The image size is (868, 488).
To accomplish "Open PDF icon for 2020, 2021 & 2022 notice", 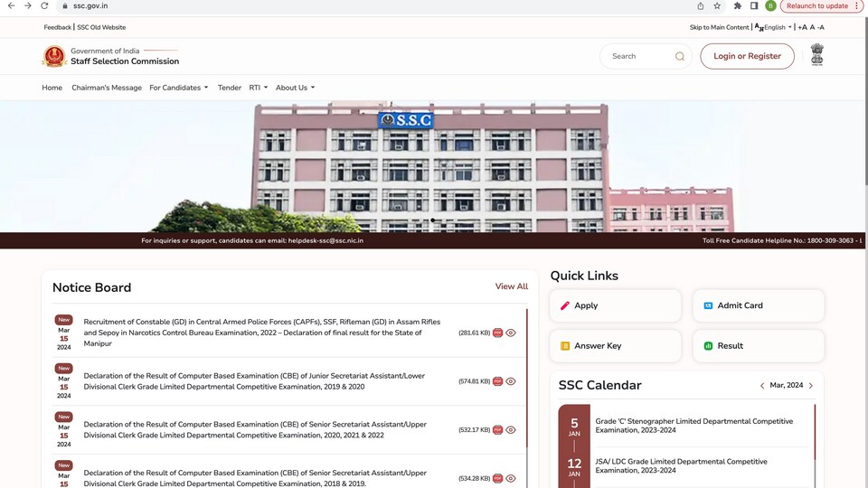I will pyautogui.click(x=497, y=430).
